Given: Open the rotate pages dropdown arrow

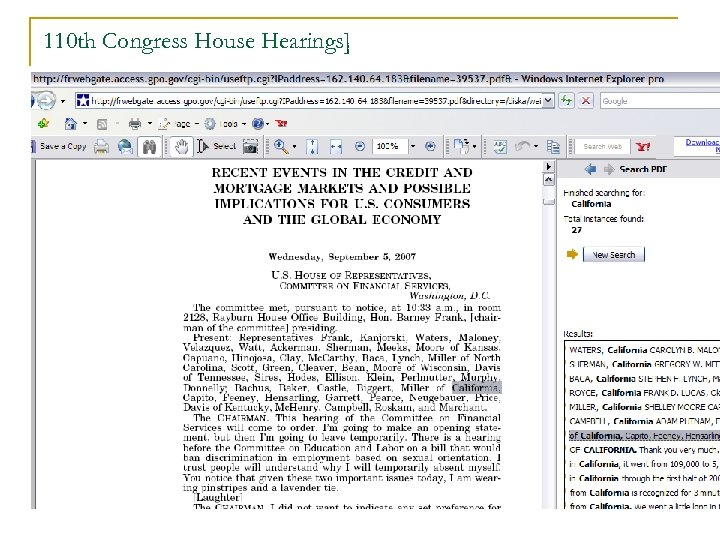Looking at the screenshot, I should [474, 147].
